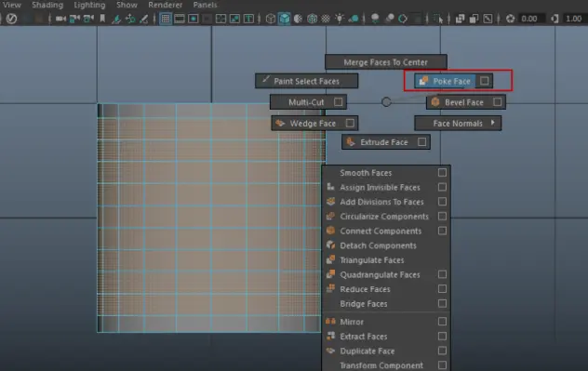The image size is (588, 371).
Task: Toggle Screen Space Ambient Occlusion icon
Action: coord(375,19)
